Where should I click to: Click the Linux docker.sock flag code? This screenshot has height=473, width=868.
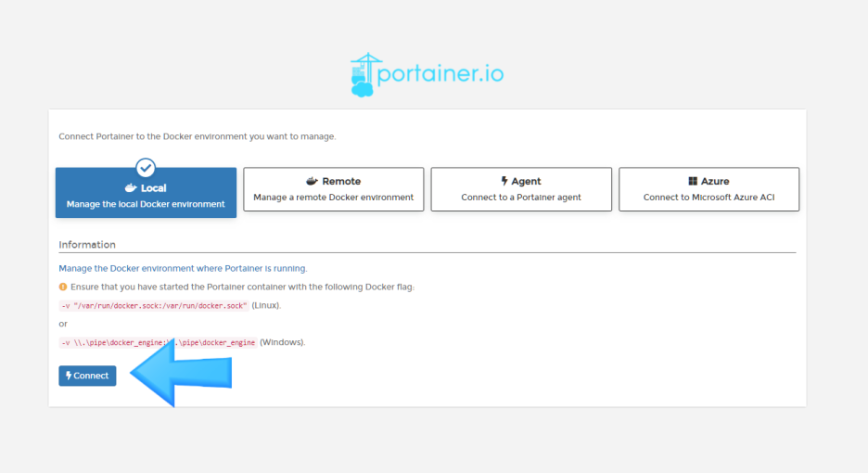[x=154, y=306]
